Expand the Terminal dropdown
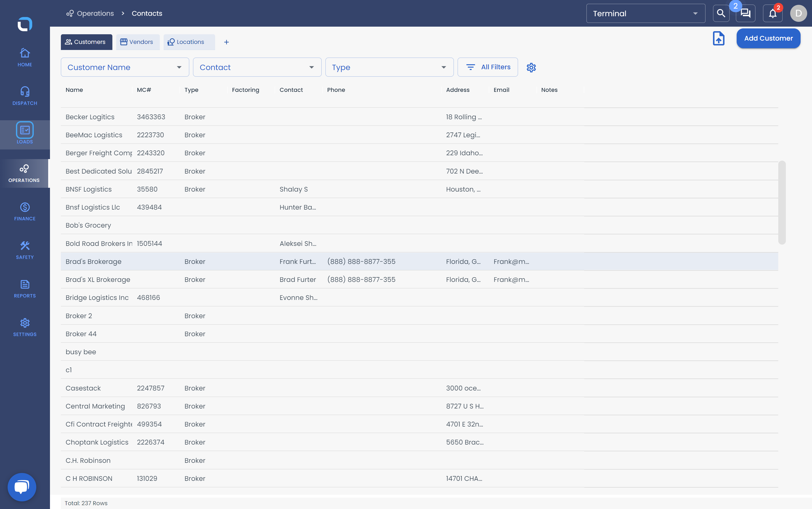This screenshot has width=812, height=509. 645,13
